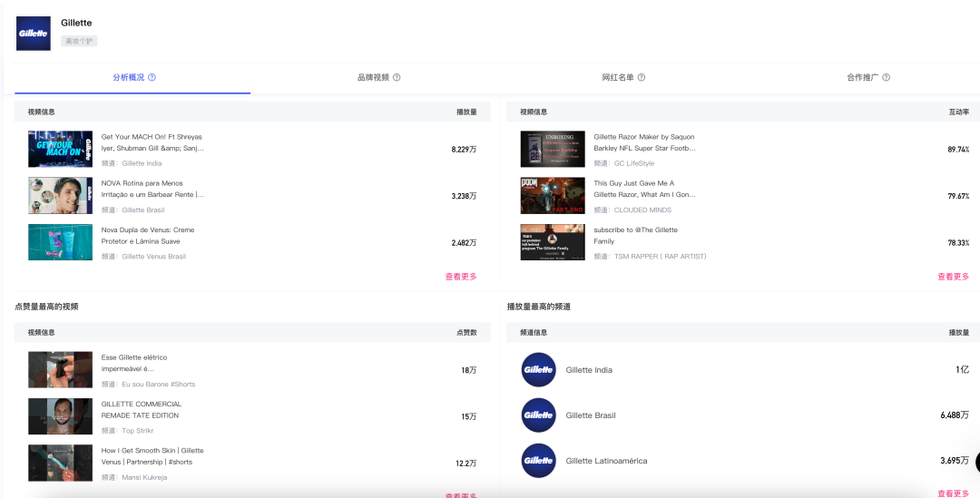Click the 89.74% engagement rate value
This screenshot has width=980, height=498.
(958, 150)
